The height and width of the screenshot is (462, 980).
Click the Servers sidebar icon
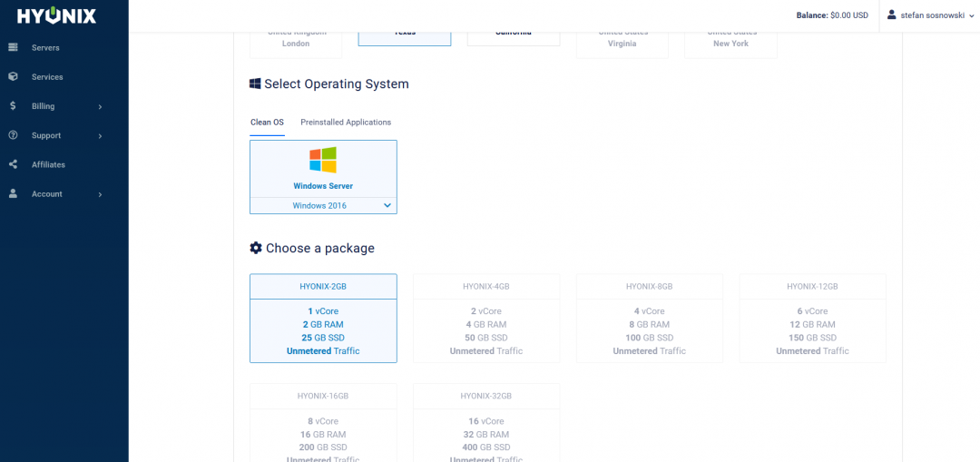(13, 47)
